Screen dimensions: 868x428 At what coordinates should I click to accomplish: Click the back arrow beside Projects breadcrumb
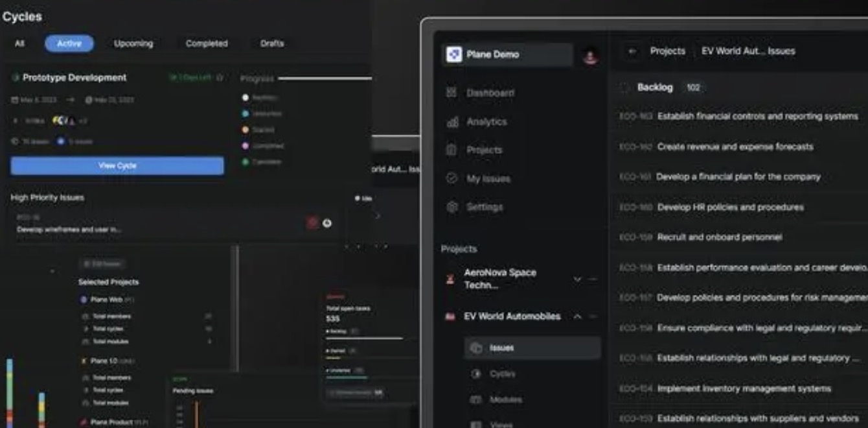632,51
